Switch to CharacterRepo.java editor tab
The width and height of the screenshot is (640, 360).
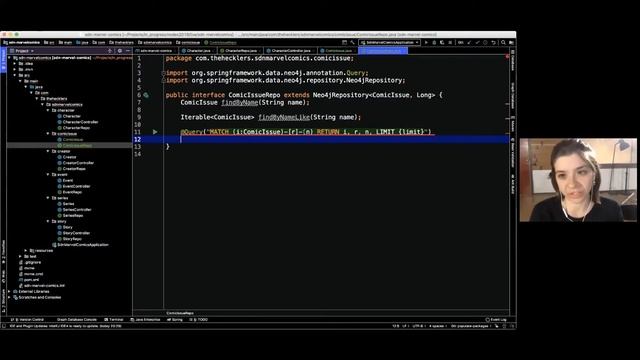pyautogui.click(x=239, y=51)
